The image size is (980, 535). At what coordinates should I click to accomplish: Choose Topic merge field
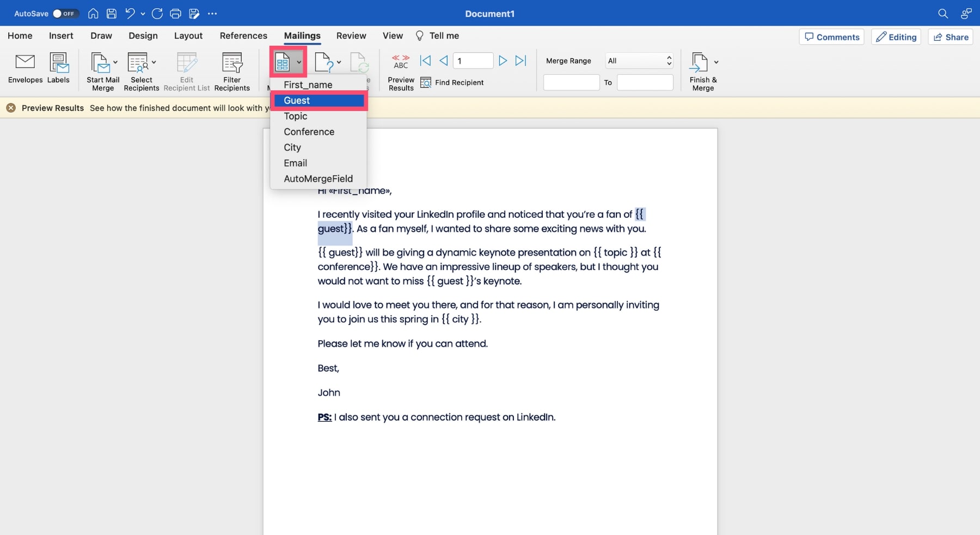click(318, 116)
